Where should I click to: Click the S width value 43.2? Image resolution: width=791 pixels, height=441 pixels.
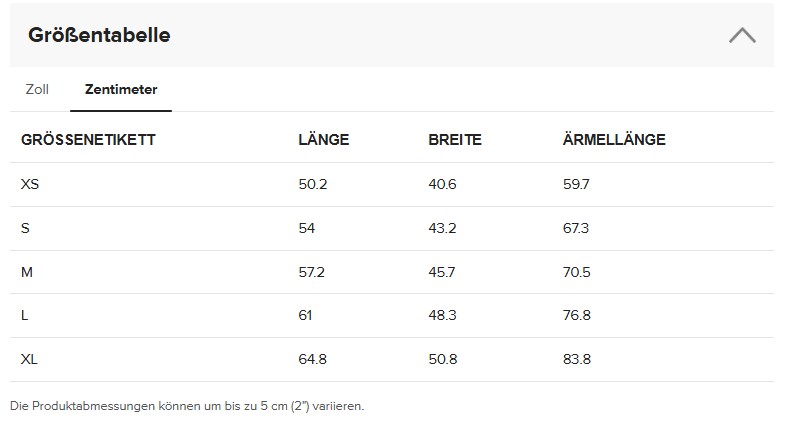[442, 228]
